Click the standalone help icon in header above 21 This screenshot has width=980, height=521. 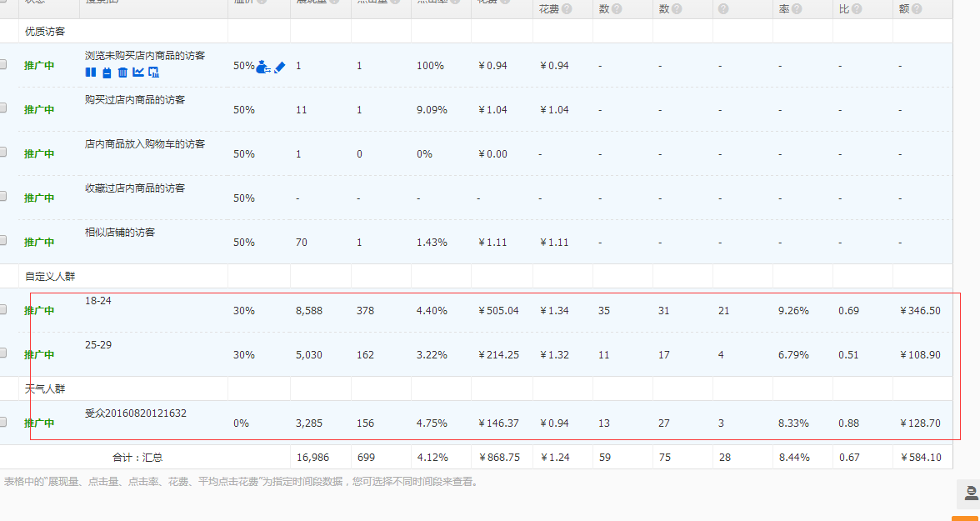coord(723,9)
